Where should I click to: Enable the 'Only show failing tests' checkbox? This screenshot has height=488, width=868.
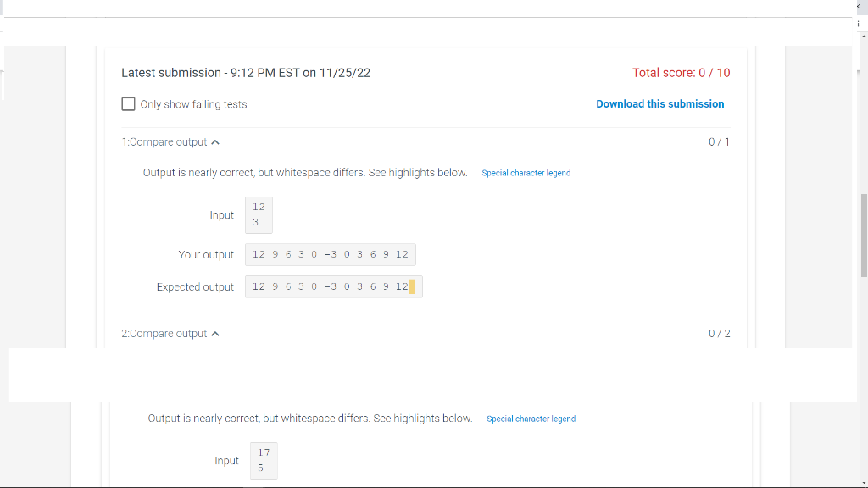click(128, 103)
